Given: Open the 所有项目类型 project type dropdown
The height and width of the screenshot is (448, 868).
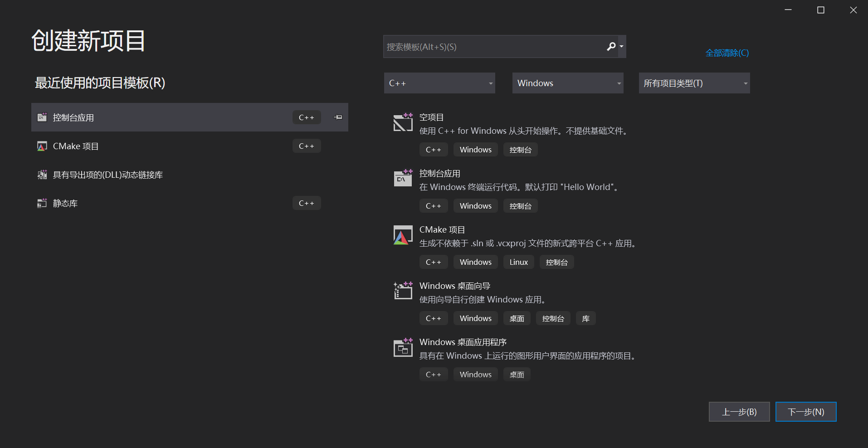Looking at the screenshot, I should [x=693, y=83].
